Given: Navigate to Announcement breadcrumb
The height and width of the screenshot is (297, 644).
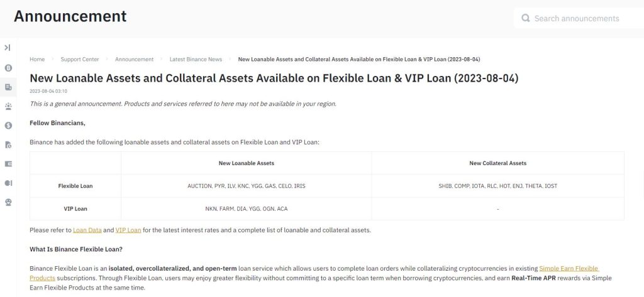Looking at the screenshot, I should [134, 60].
